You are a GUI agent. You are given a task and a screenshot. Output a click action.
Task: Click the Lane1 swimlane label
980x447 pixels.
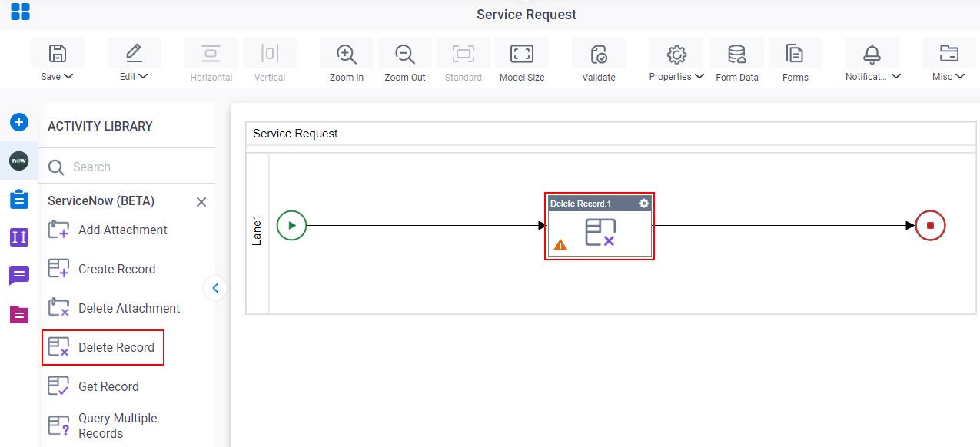click(x=257, y=230)
